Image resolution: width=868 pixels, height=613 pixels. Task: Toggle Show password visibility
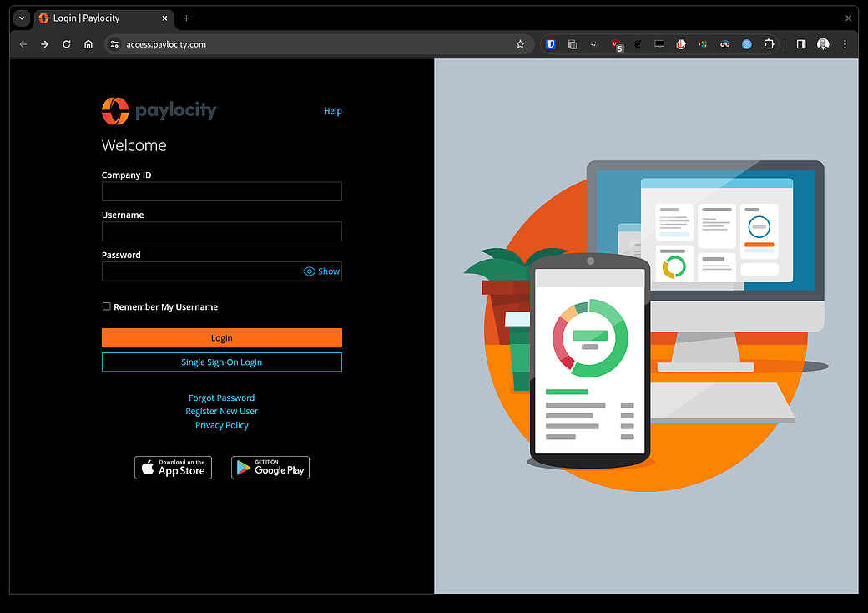(322, 271)
